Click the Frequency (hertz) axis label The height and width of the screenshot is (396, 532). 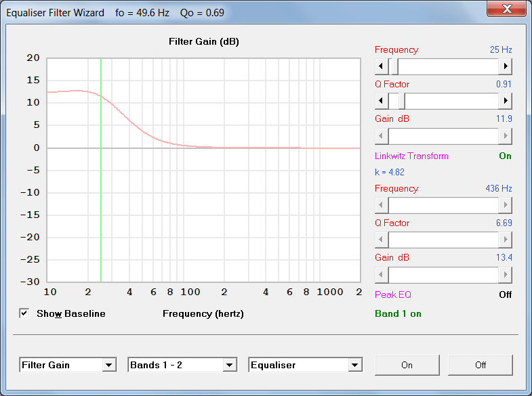click(x=203, y=313)
